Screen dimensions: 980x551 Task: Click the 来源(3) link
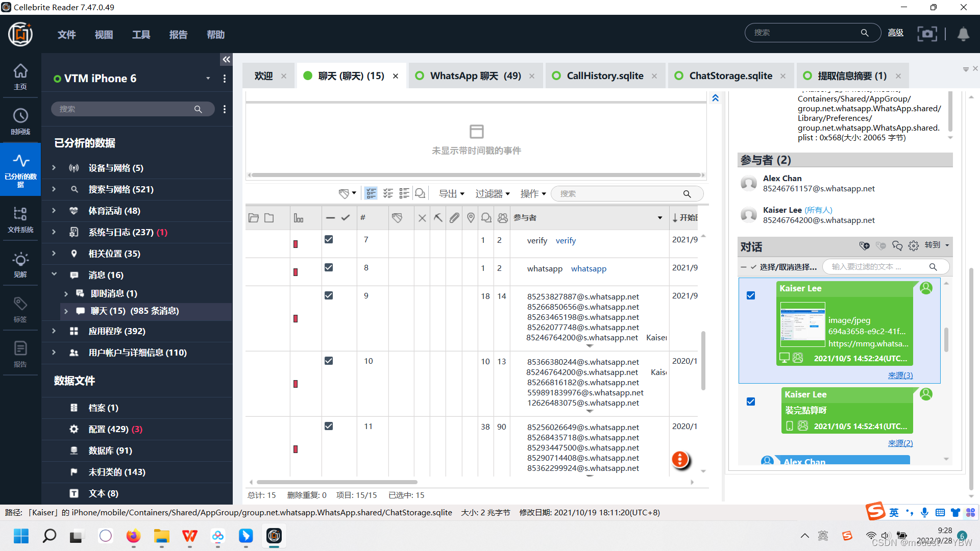(900, 375)
